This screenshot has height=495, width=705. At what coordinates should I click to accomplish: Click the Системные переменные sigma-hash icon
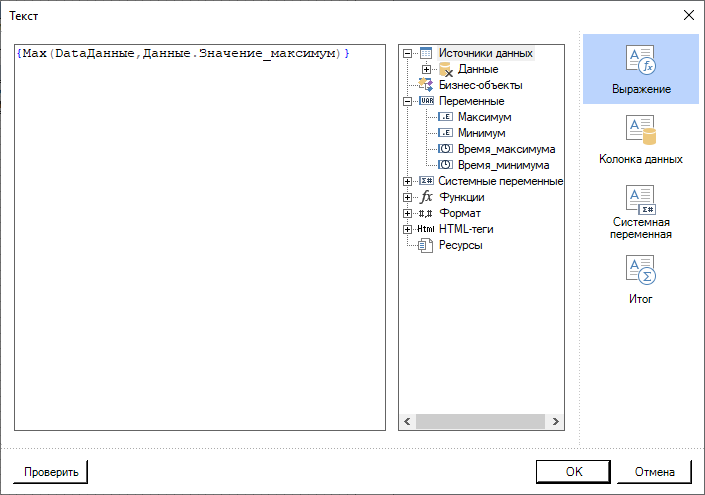pyautogui.click(x=427, y=181)
